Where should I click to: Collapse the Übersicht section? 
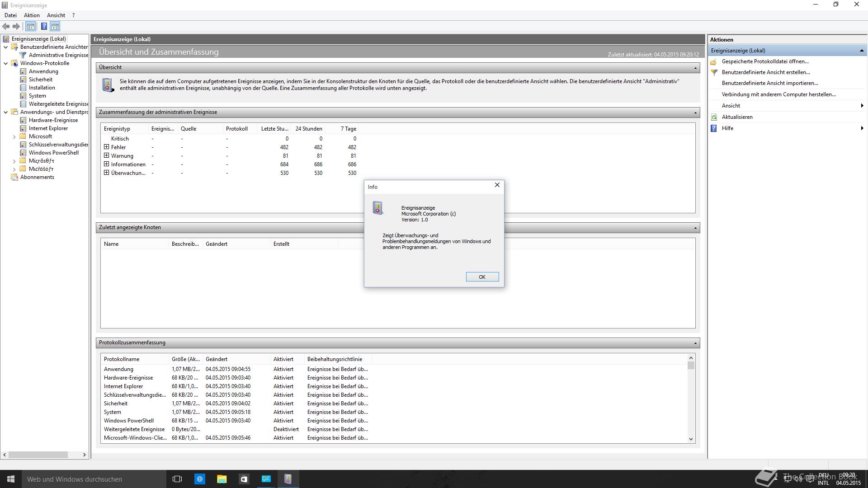(x=695, y=68)
